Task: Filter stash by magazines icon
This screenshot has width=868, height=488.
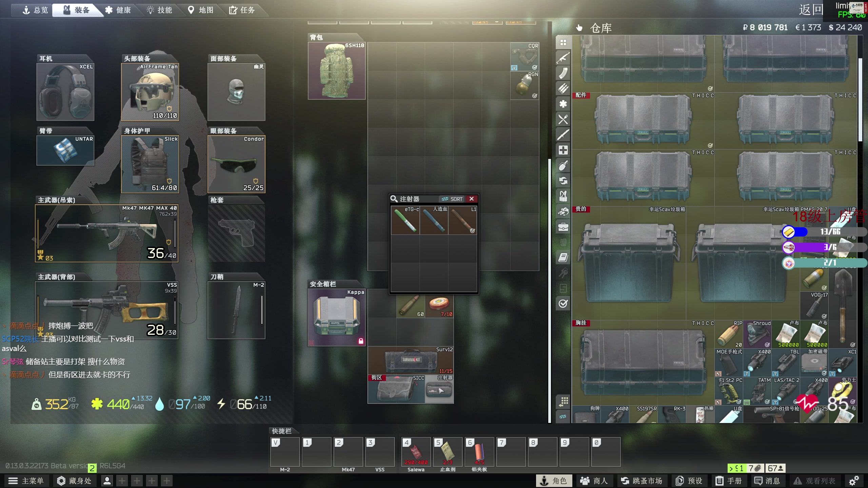Action: coord(563,73)
